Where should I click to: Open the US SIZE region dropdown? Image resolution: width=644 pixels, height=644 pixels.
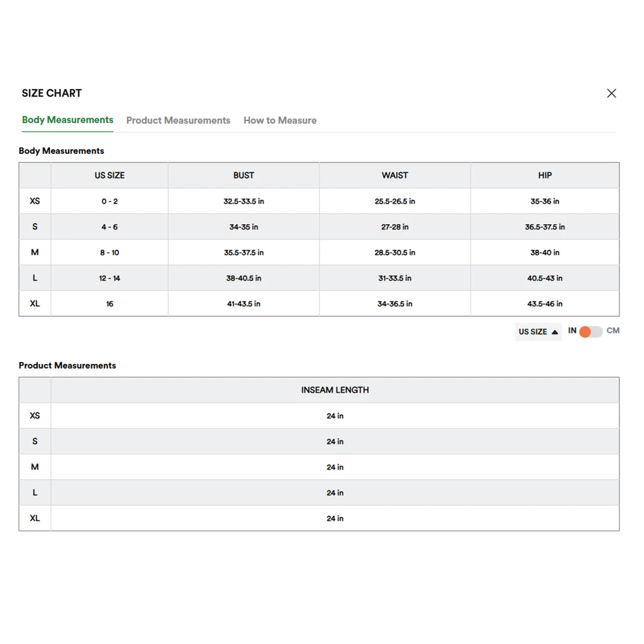(538, 332)
